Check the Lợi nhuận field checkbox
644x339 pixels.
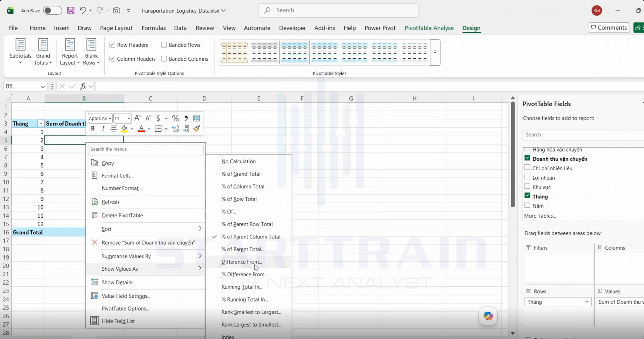pos(527,177)
